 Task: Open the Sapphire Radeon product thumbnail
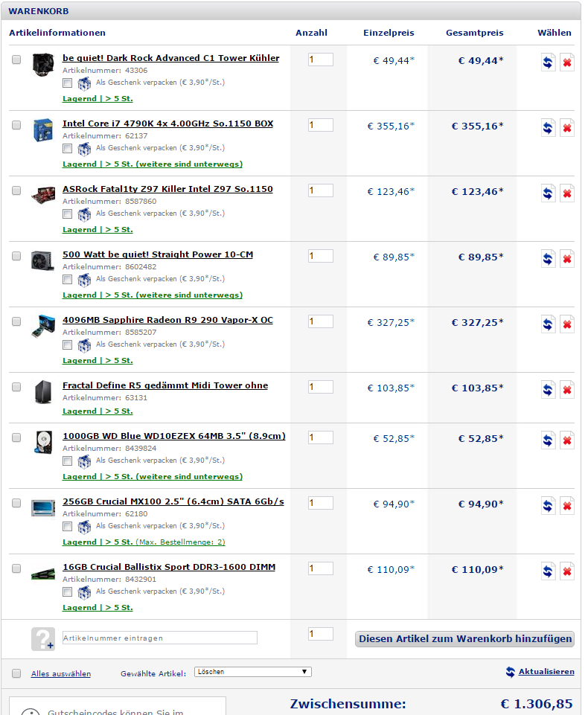point(43,326)
